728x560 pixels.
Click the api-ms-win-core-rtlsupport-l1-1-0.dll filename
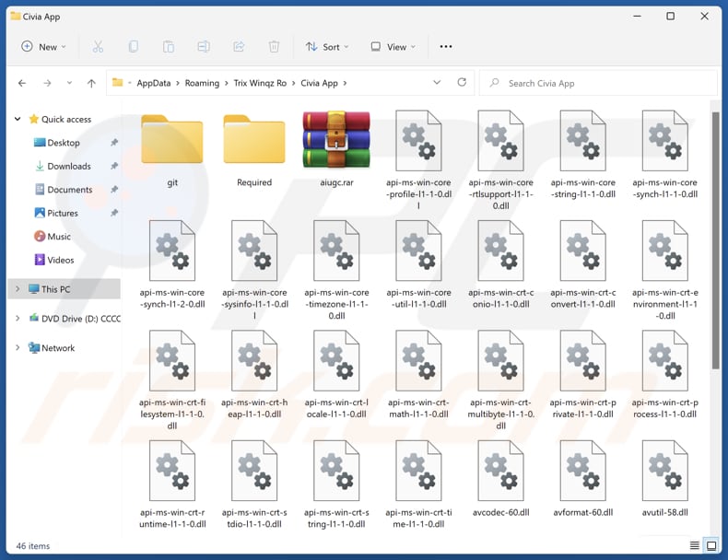[500, 194]
